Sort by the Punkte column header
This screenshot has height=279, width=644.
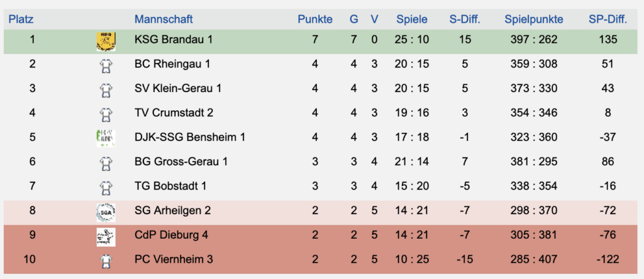(x=315, y=20)
